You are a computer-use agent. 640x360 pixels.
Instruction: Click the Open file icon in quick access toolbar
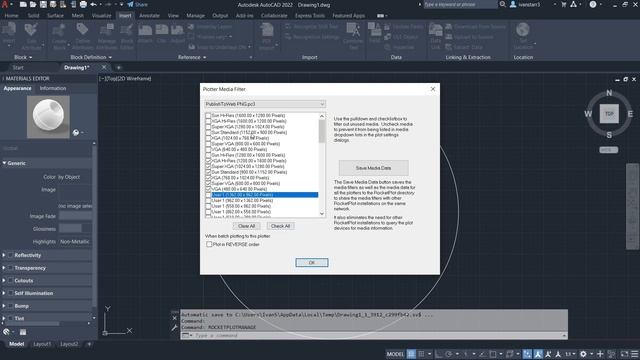tap(33, 4)
